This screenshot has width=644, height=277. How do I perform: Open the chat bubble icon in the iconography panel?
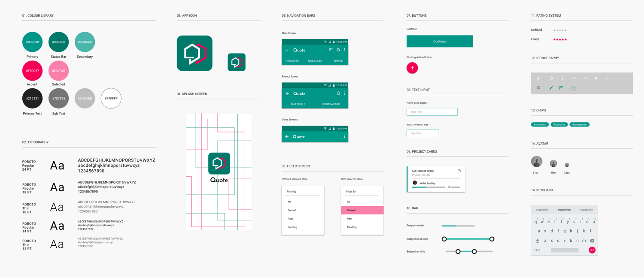(562, 87)
